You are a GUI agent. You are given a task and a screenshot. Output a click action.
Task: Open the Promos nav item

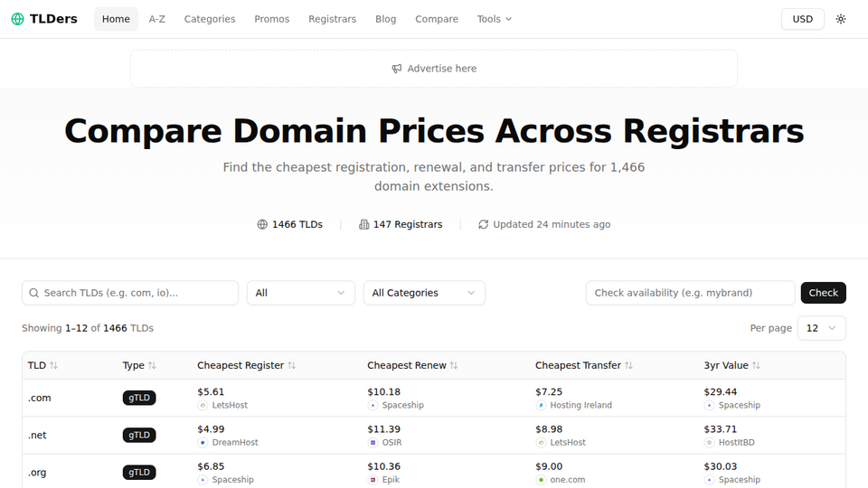tap(272, 19)
